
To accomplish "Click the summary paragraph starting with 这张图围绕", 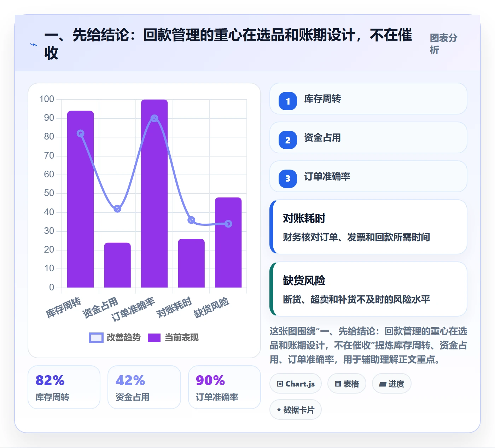I will pyautogui.click(x=368, y=345).
